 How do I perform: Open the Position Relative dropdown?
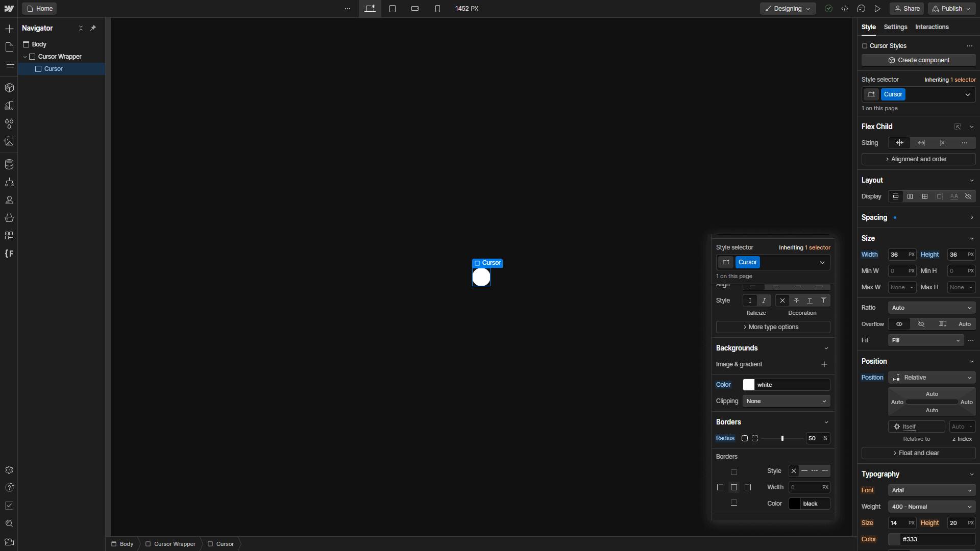(932, 378)
